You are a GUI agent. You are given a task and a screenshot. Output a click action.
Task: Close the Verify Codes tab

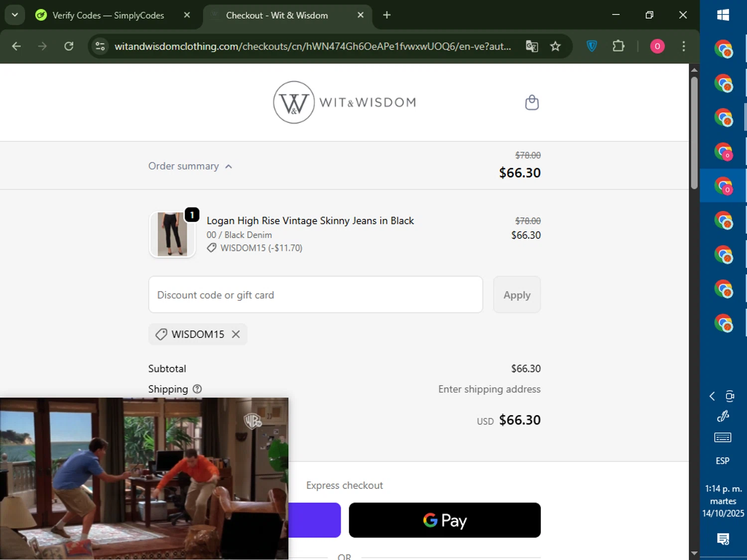coord(187,15)
